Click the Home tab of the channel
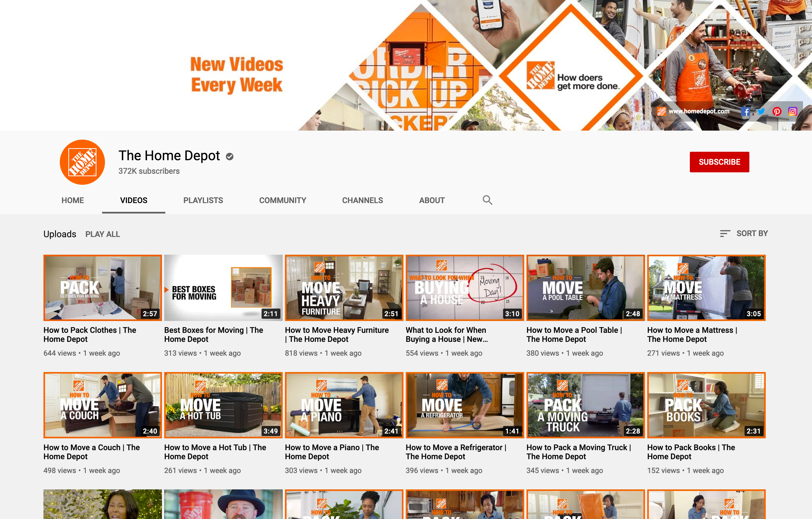The image size is (812, 519). tap(73, 201)
